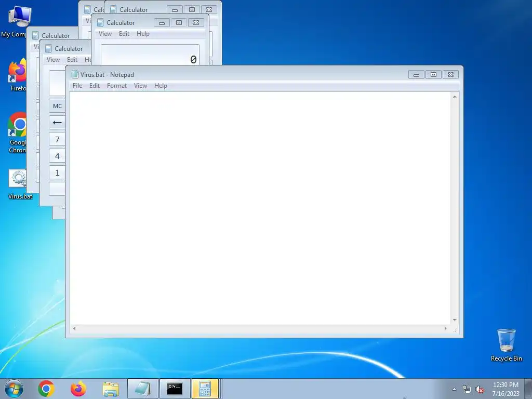Maximize the Virus.bat Notepad window
This screenshot has height=399, width=532.
pos(433,75)
